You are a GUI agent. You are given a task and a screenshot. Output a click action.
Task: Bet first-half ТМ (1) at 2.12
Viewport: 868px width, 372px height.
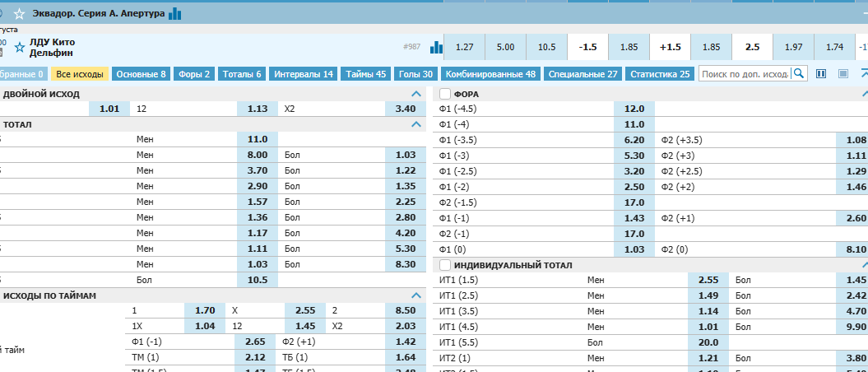tap(255, 357)
